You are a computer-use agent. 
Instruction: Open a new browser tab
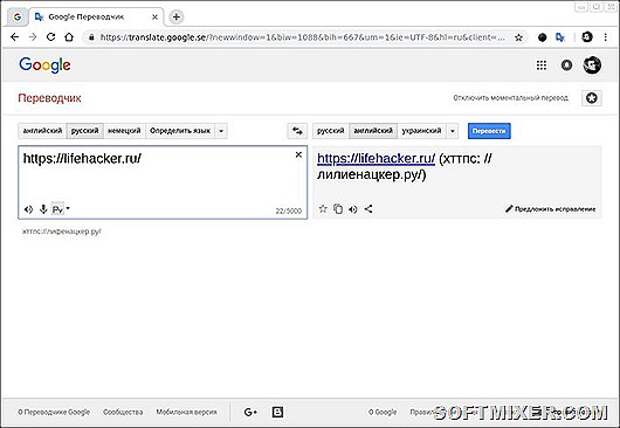click(176, 17)
